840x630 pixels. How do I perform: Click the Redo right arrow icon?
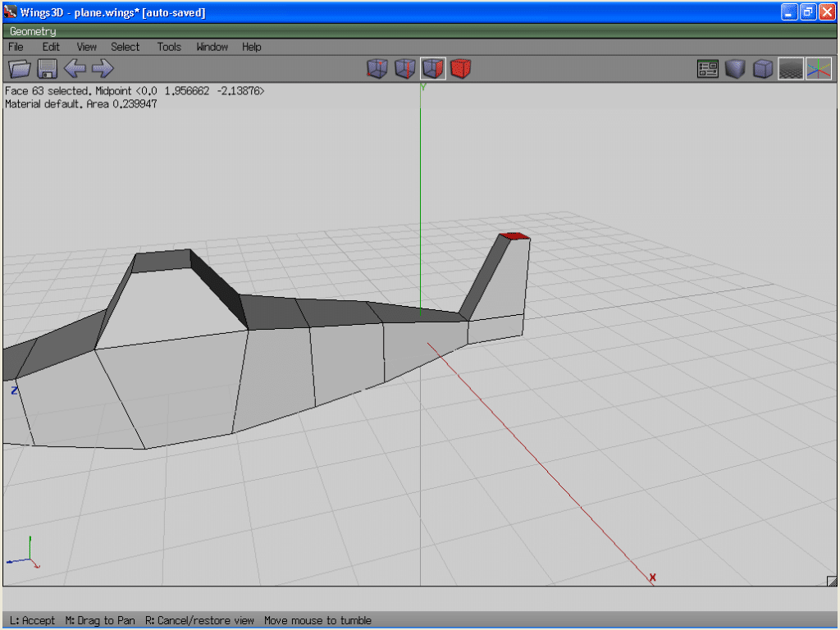(103, 69)
